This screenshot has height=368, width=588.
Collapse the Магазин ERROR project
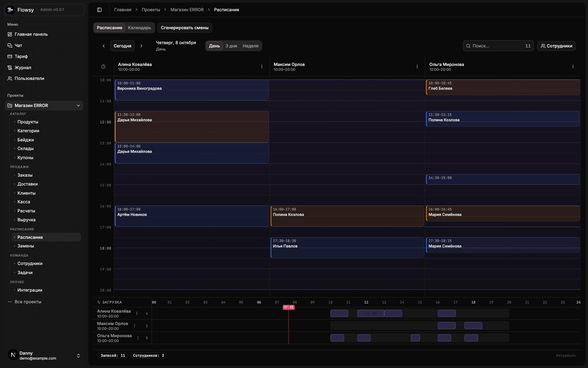tap(78, 105)
